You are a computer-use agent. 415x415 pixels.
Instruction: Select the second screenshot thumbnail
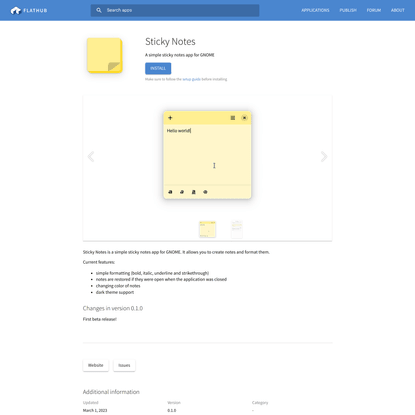click(237, 229)
